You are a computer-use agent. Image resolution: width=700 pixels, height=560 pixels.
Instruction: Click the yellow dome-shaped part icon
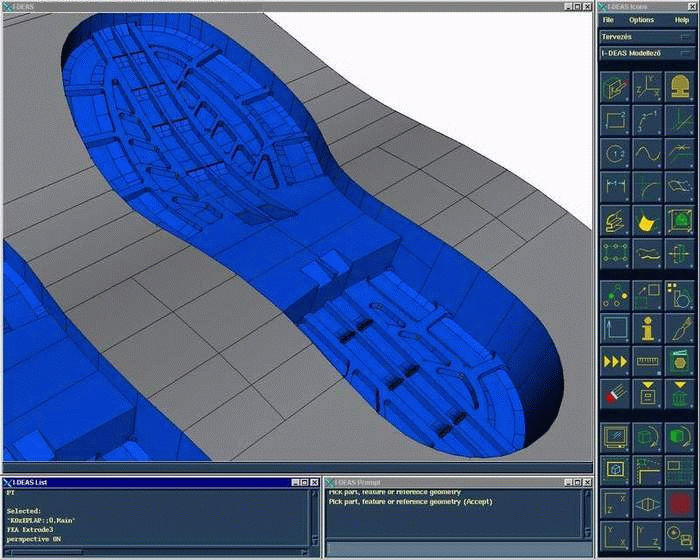(679, 87)
